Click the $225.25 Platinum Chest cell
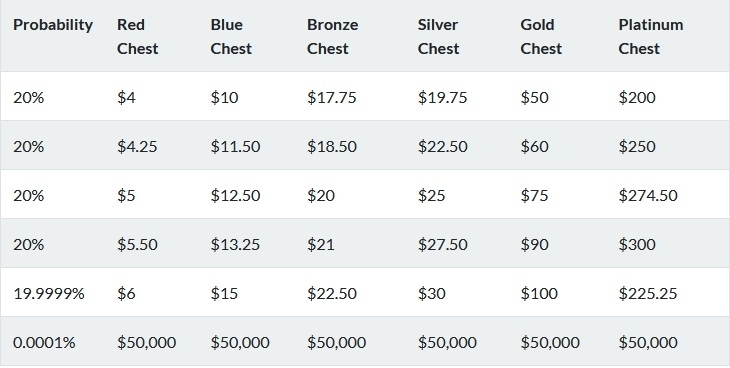The width and height of the screenshot is (730, 368). click(648, 293)
